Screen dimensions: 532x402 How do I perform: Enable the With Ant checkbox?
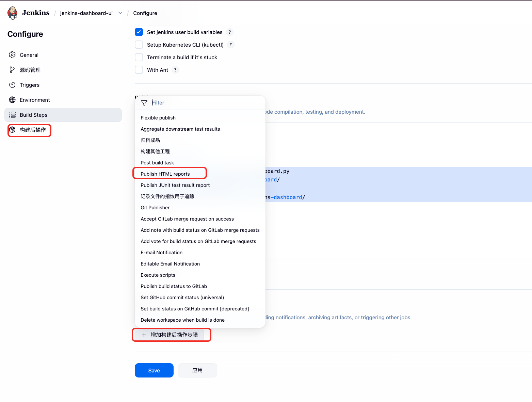pyautogui.click(x=139, y=70)
